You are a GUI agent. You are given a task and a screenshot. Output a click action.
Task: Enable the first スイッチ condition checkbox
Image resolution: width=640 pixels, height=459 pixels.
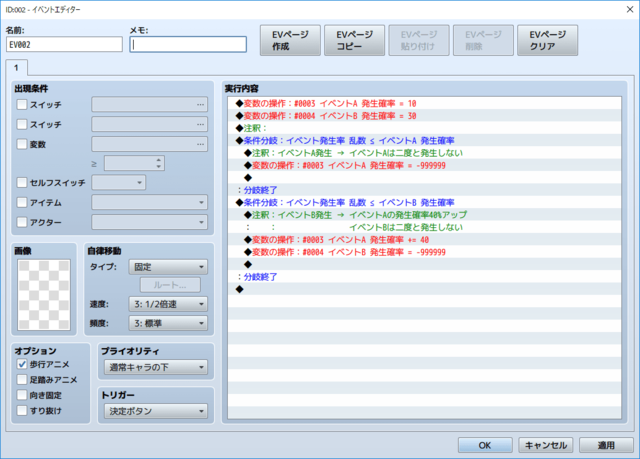22,104
